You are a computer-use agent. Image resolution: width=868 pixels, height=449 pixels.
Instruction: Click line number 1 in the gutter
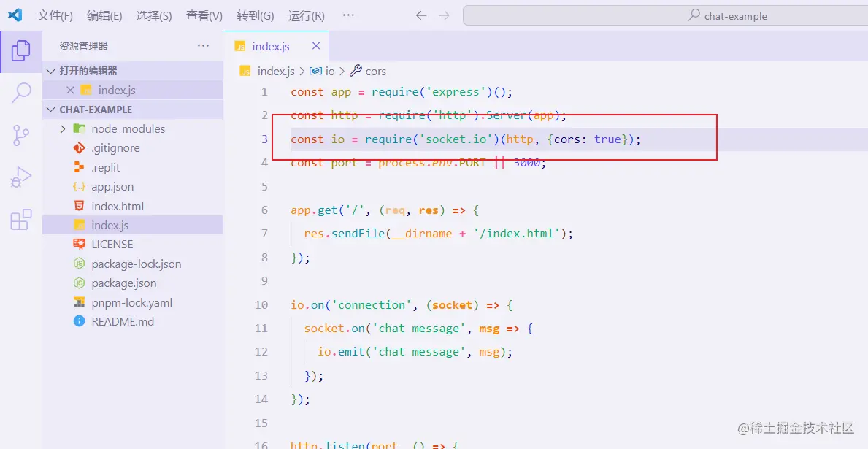tap(264, 92)
